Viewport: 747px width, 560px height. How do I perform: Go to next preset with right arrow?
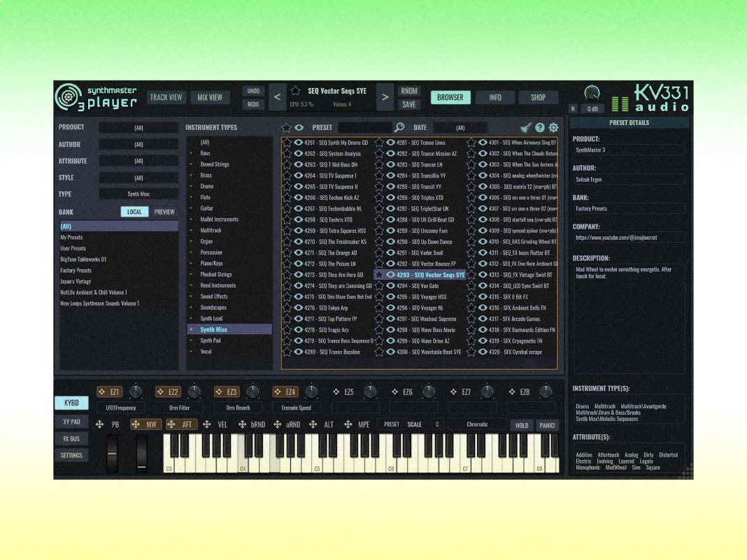385,97
